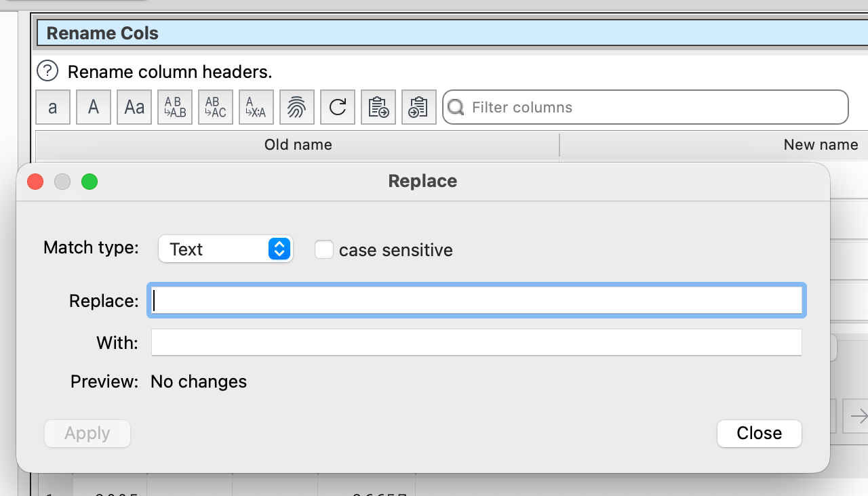The width and height of the screenshot is (868, 496).
Task: Click the Replace text field
Action: click(476, 301)
